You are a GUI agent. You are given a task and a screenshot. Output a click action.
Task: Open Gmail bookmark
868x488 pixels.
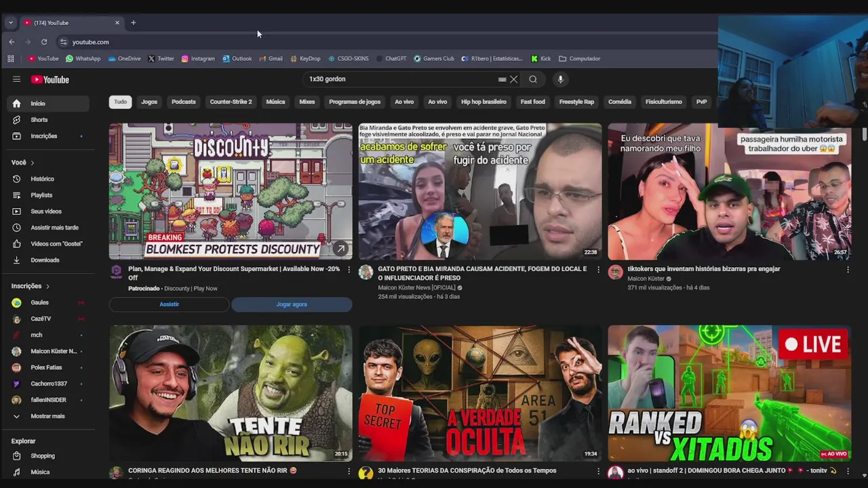click(271, 59)
